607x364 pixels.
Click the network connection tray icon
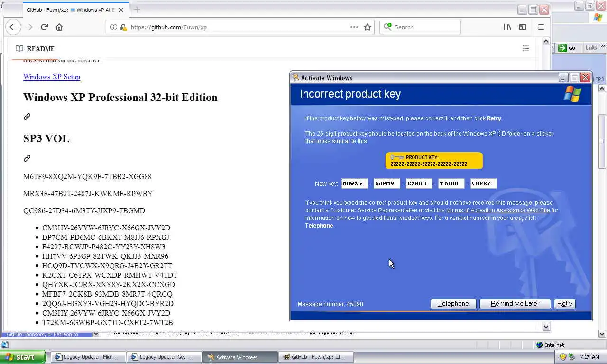572,357
